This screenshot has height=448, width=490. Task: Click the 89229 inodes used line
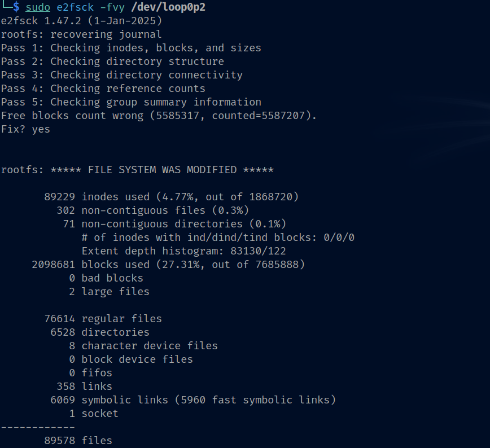point(171,197)
